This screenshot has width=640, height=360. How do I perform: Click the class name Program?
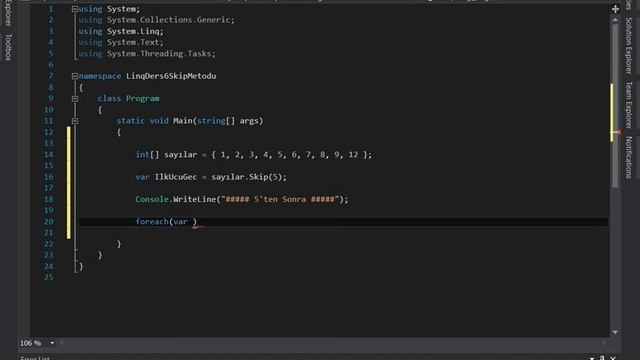tap(142, 99)
